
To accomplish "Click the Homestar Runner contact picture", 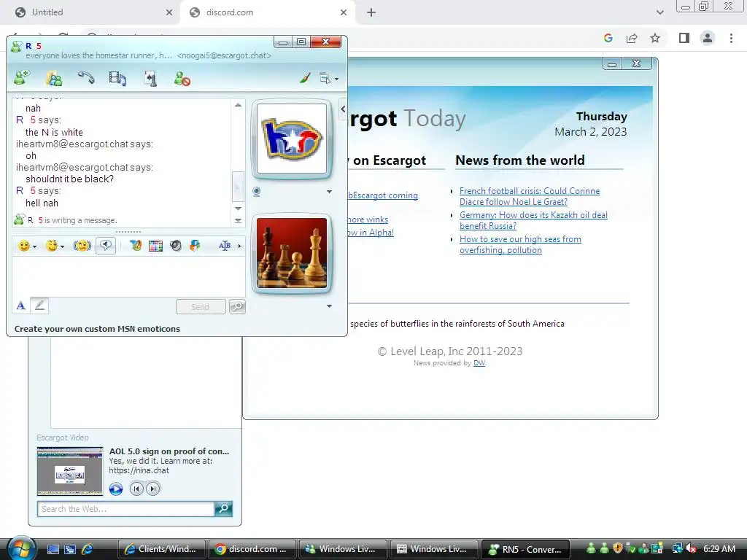I will (292, 139).
